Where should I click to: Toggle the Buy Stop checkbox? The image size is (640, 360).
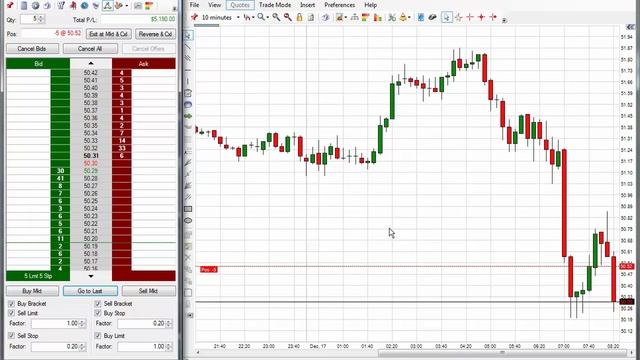[x=98, y=313]
